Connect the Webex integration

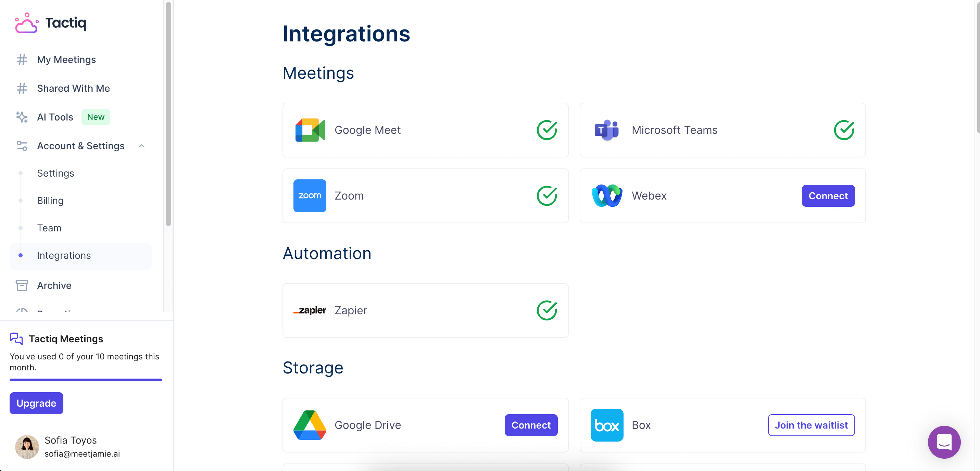(x=828, y=196)
